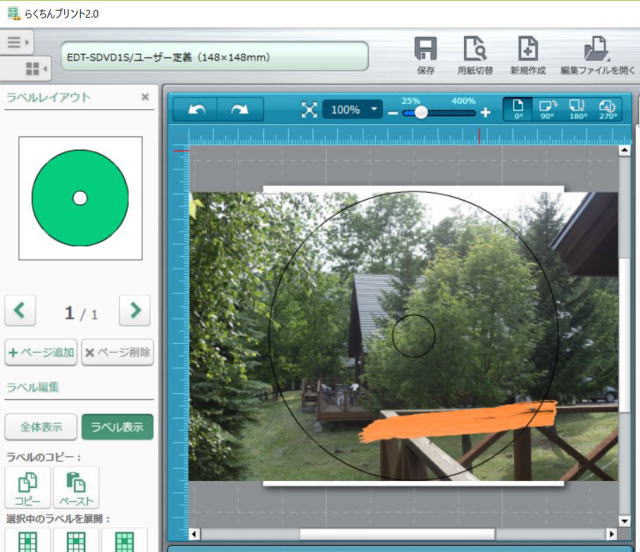Image resolution: width=640 pixels, height=552 pixels.
Task: Click the zoom slider handle
Action: tap(421, 113)
